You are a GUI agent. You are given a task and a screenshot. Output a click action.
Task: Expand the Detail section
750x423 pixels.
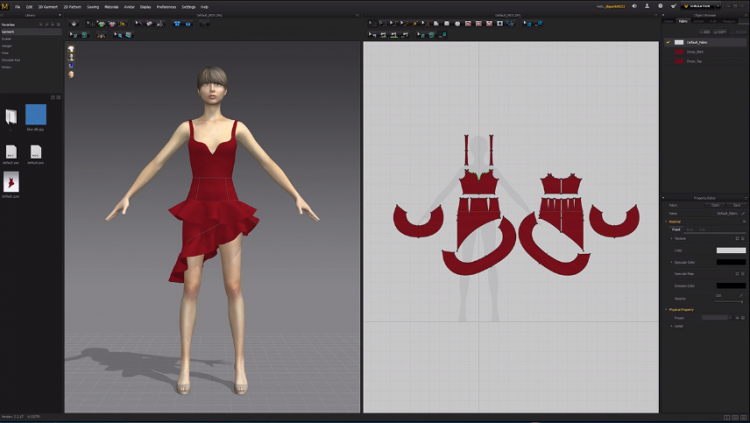tap(672, 326)
